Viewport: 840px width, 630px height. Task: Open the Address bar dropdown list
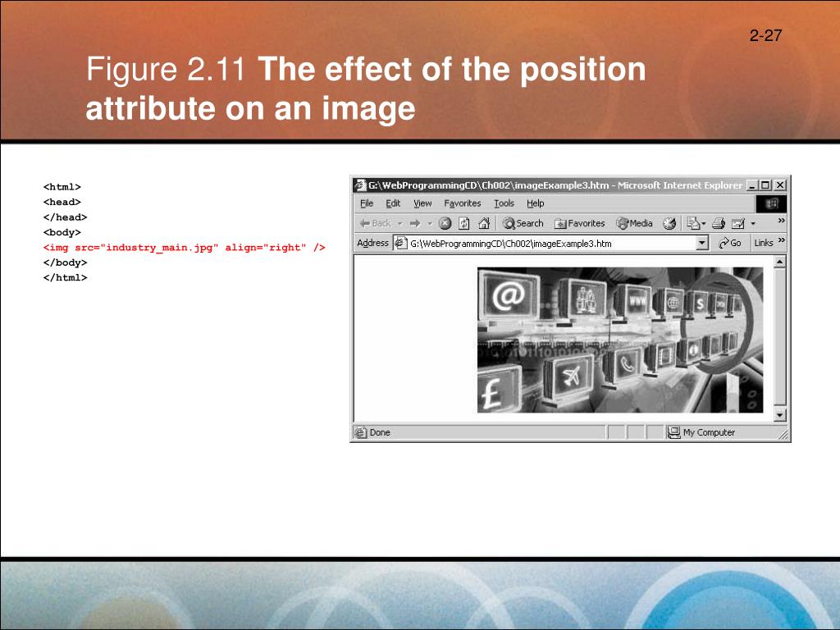[x=702, y=243]
